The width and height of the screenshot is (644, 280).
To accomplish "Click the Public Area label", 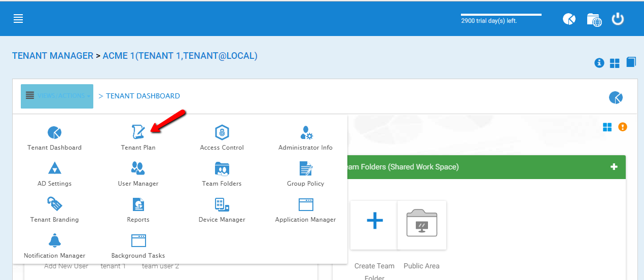I will click(421, 266).
